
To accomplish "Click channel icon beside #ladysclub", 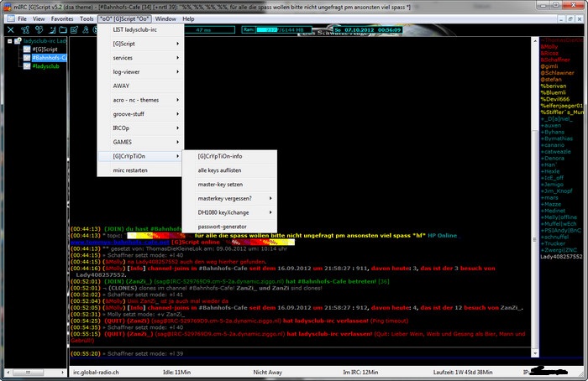I will (x=27, y=66).
